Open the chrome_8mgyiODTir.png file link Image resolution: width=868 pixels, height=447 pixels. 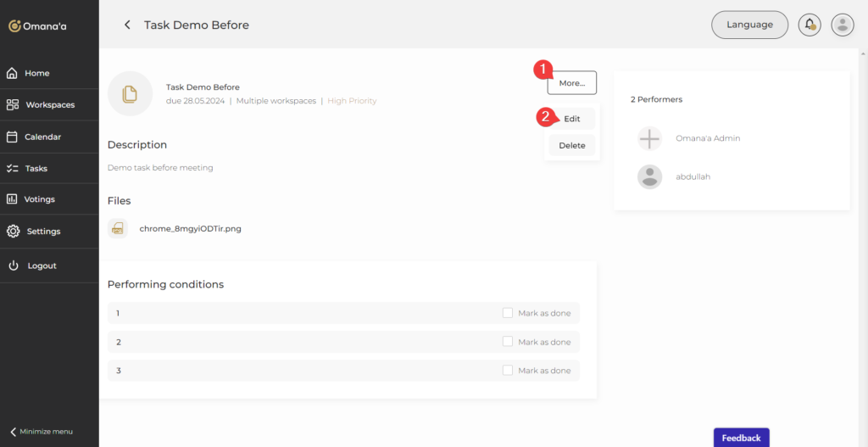point(190,228)
